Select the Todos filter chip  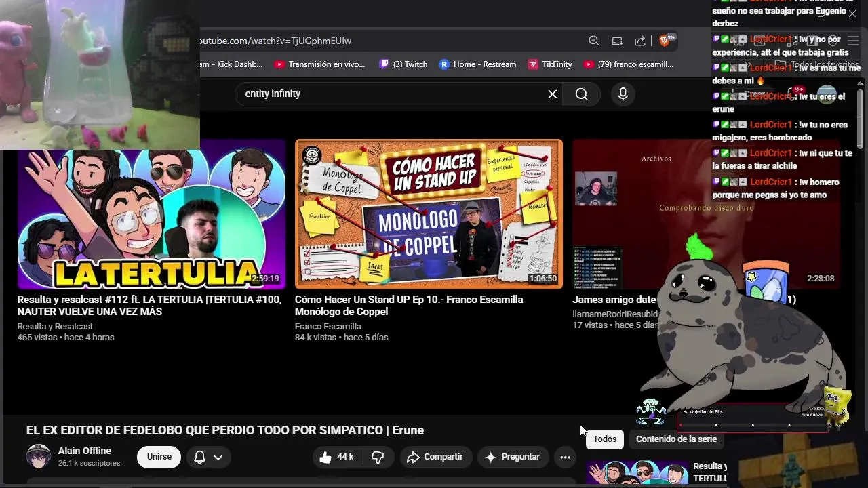[x=605, y=439]
